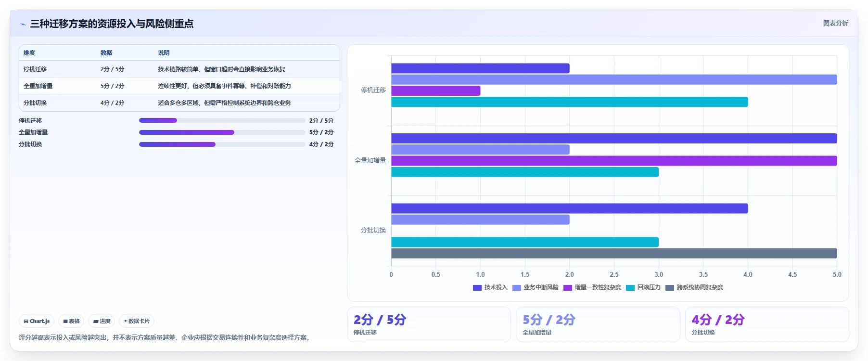Click the 维度 table column header
The width and height of the screenshot is (868, 361).
(x=29, y=53)
